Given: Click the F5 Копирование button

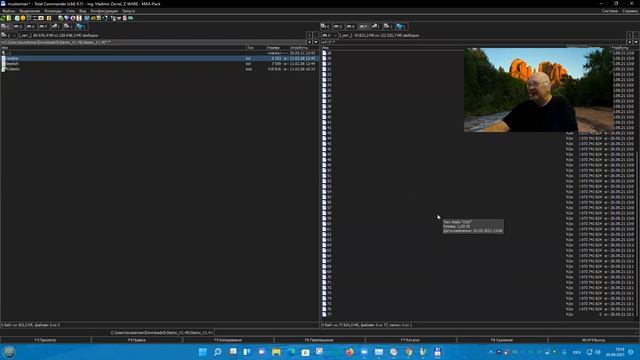Looking at the screenshot, I should [228, 340].
